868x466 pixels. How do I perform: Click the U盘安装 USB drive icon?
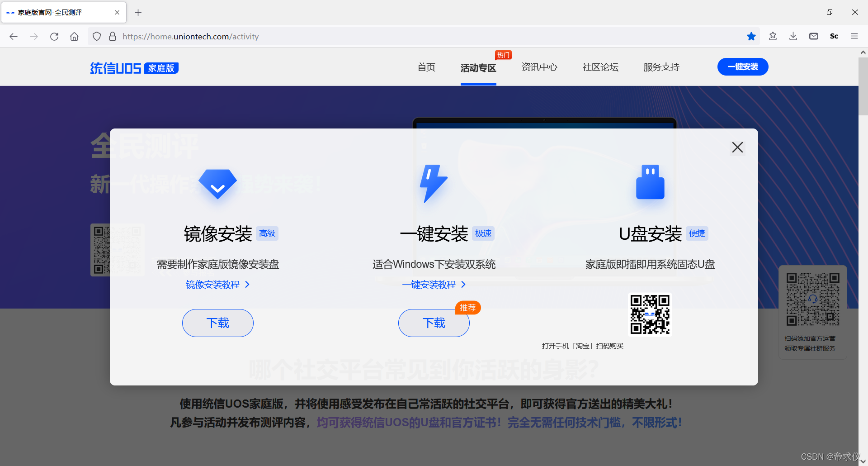coord(650,182)
